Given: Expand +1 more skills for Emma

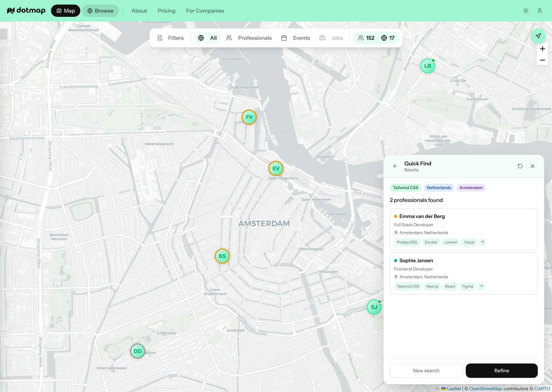Looking at the screenshot, I should [482, 242].
